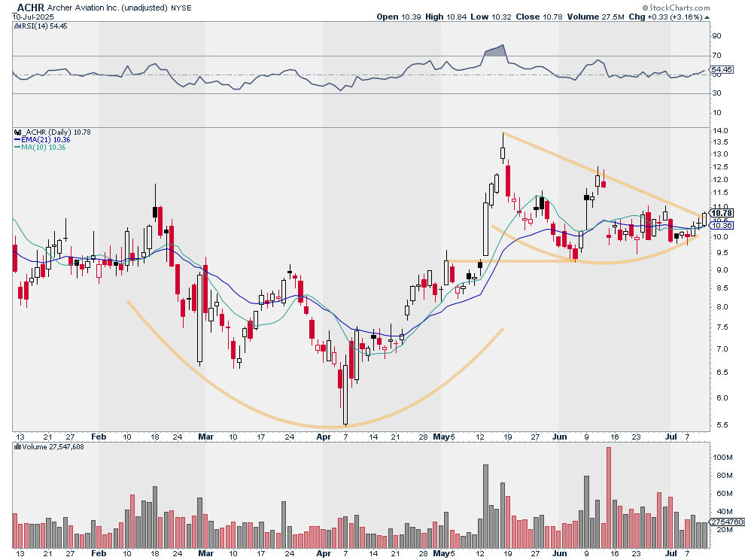The image size is (745, 560).
Task: Click the Volume 27.5M header value
Action: pyautogui.click(x=595, y=17)
